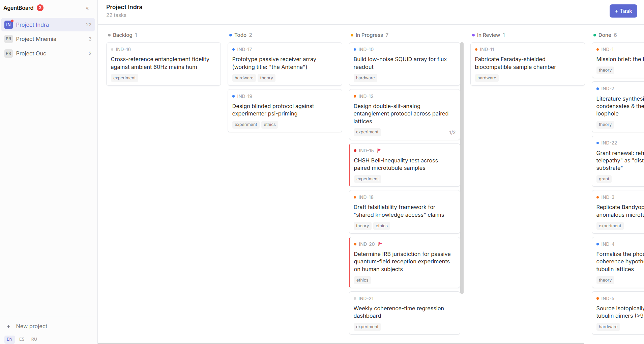Open IND-5 Source isotopically tubulin dimers card
Image resolution: width=644 pixels, height=344 pixels.
click(x=618, y=313)
